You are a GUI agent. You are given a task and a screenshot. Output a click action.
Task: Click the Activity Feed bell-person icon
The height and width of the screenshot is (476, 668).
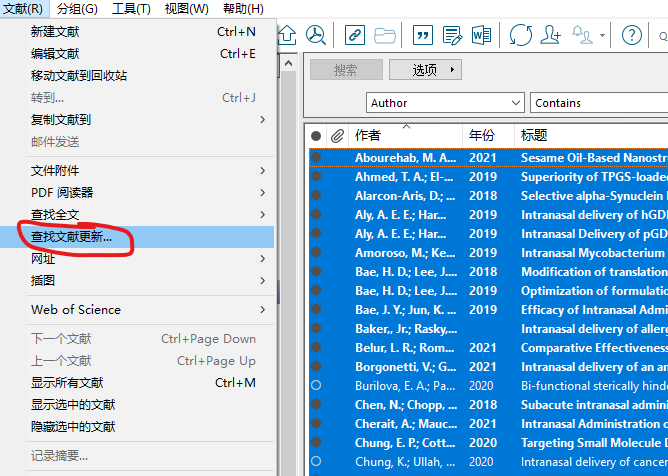[582, 35]
